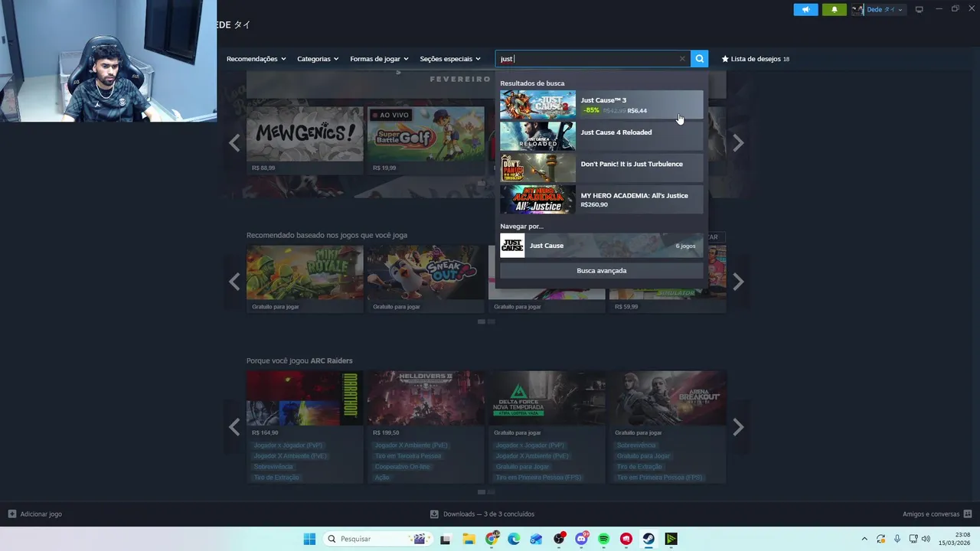Click the Steam taskbar icon
This screenshot has width=980, height=551.
(648, 539)
